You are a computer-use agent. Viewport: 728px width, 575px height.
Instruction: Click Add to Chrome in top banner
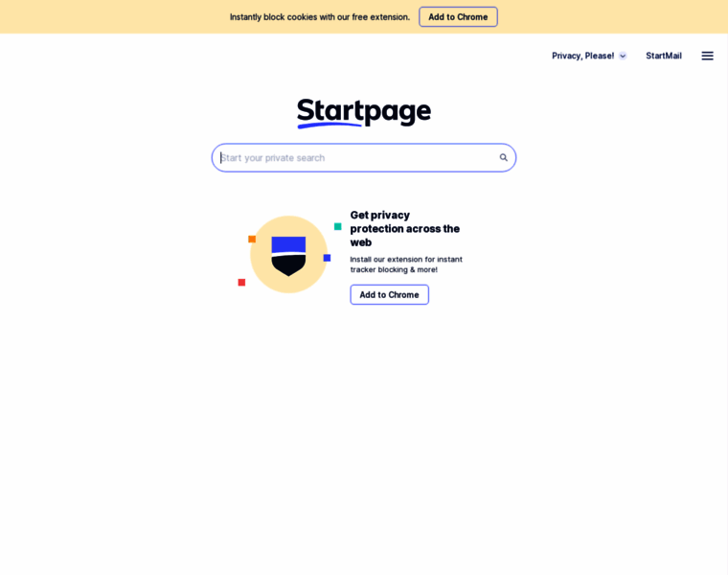tap(458, 16)
